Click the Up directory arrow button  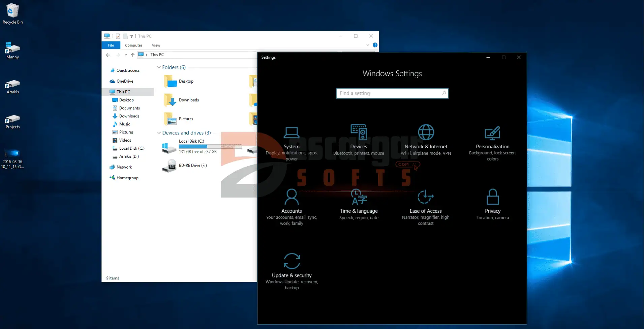(133, 55)
